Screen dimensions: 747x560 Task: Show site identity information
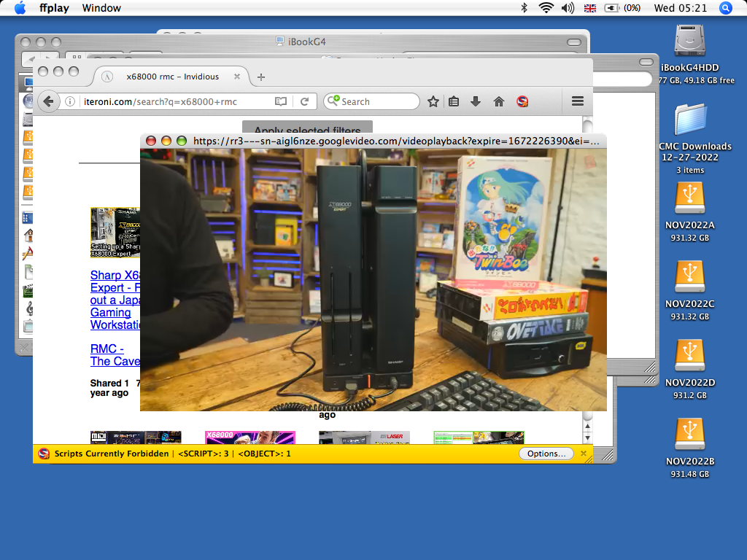coord(70,101)
